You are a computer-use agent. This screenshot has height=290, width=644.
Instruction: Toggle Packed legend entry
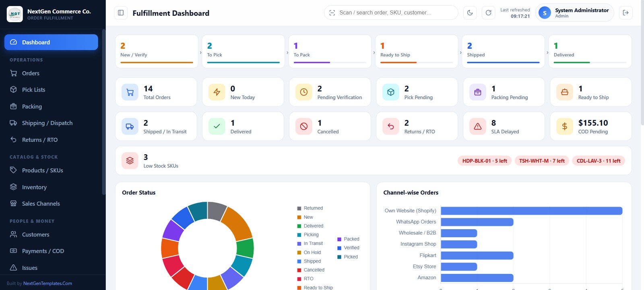pos(349,239)
